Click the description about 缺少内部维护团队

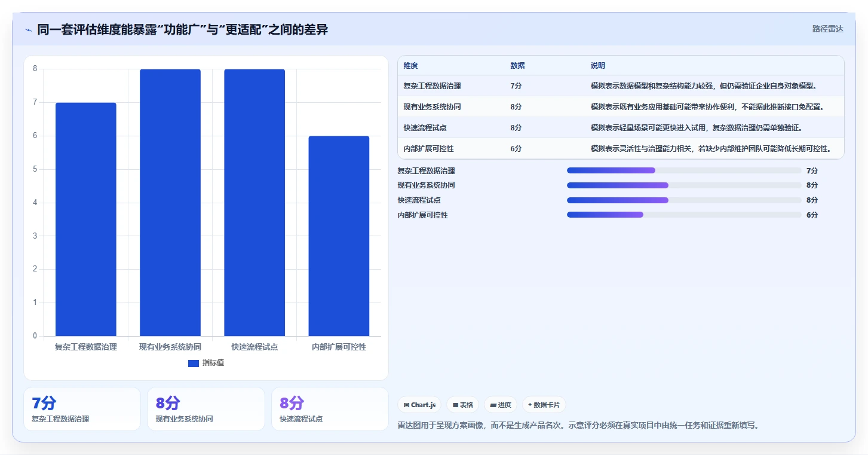tap(711, 149)
